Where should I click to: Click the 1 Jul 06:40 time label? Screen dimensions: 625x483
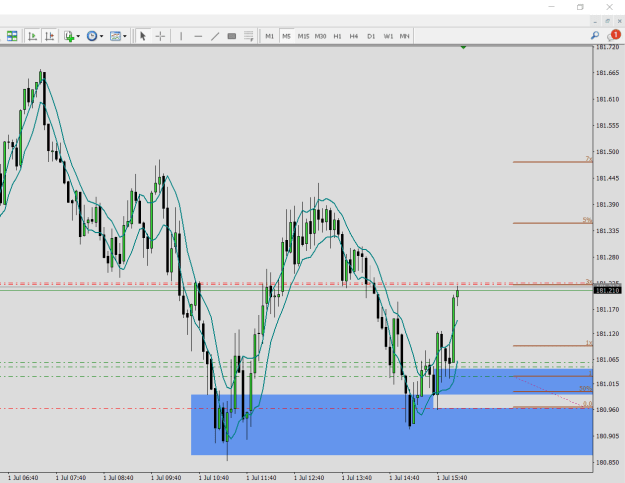click(23, 477)
